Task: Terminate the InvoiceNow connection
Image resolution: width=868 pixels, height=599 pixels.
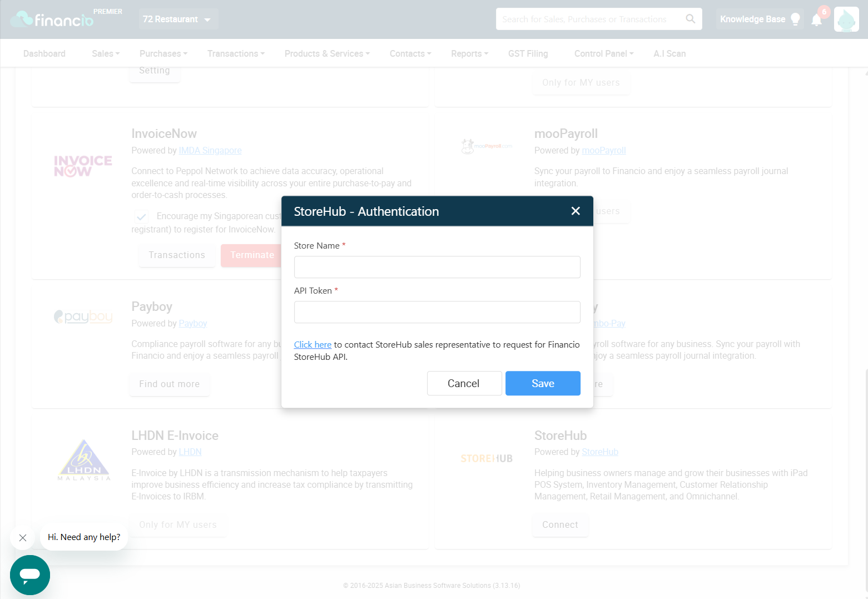Action: click(251, 255)
